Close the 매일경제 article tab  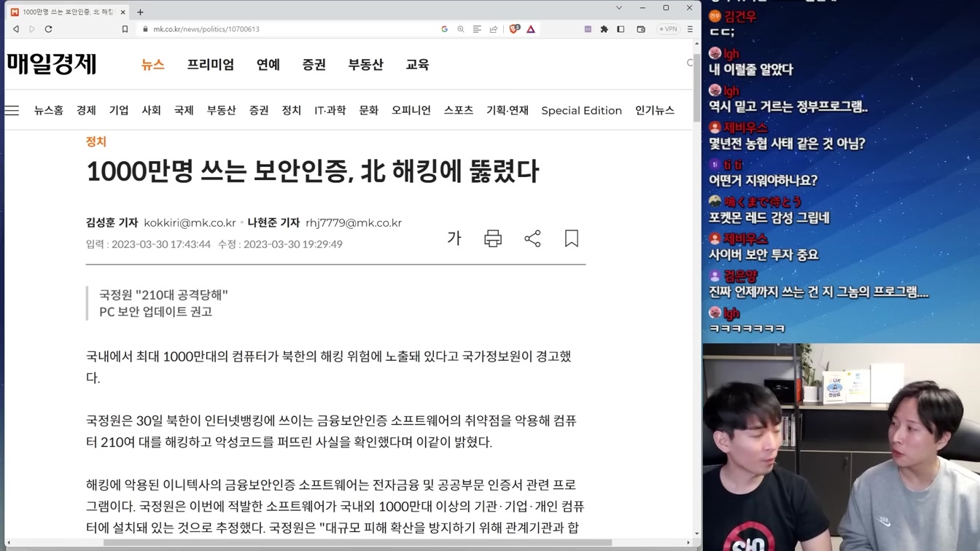point(123,12)
